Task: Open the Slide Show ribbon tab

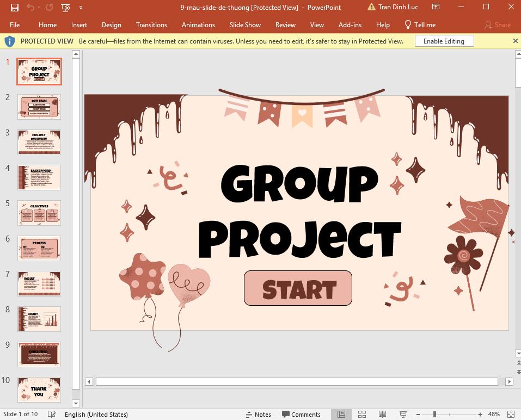Action: point(244,24)
